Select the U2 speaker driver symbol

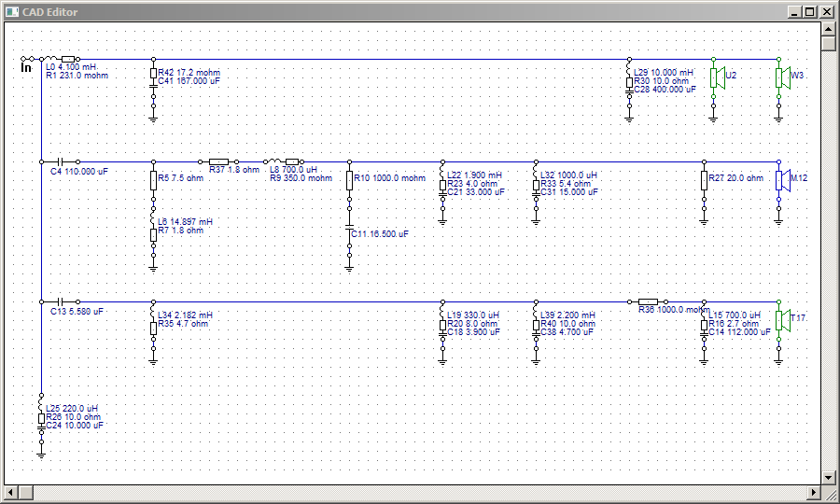click(x=718, y=77)
